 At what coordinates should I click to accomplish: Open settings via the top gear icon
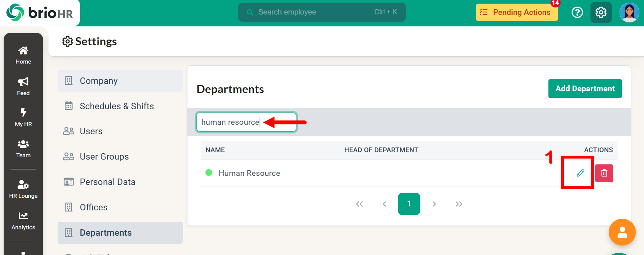tap(601, 13)
